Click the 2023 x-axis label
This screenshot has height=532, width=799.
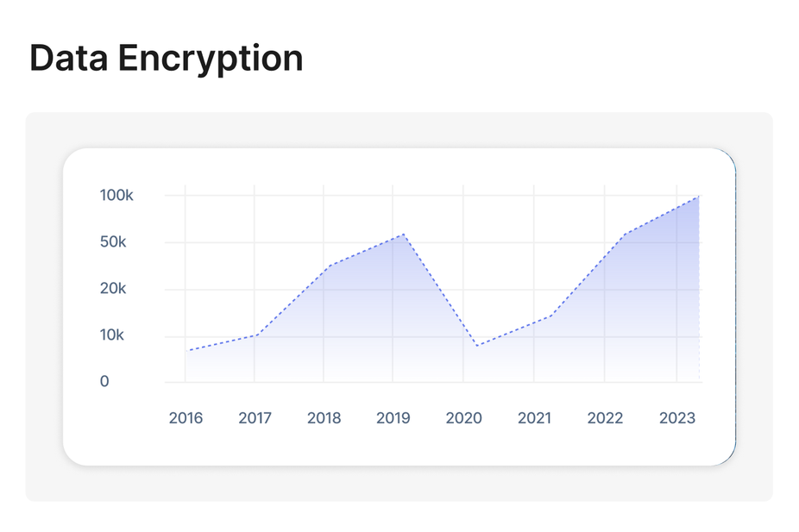pos(676,418)
